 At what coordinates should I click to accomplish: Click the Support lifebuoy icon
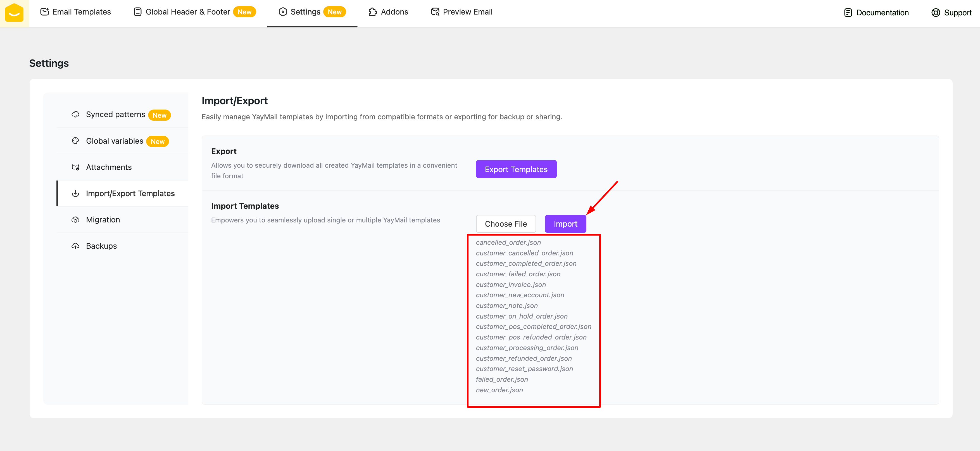pos(936,13)
